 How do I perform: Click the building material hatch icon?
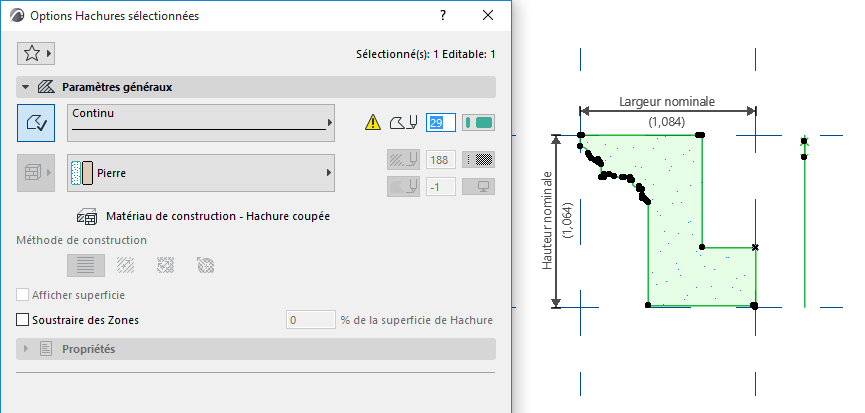(87, 216)
